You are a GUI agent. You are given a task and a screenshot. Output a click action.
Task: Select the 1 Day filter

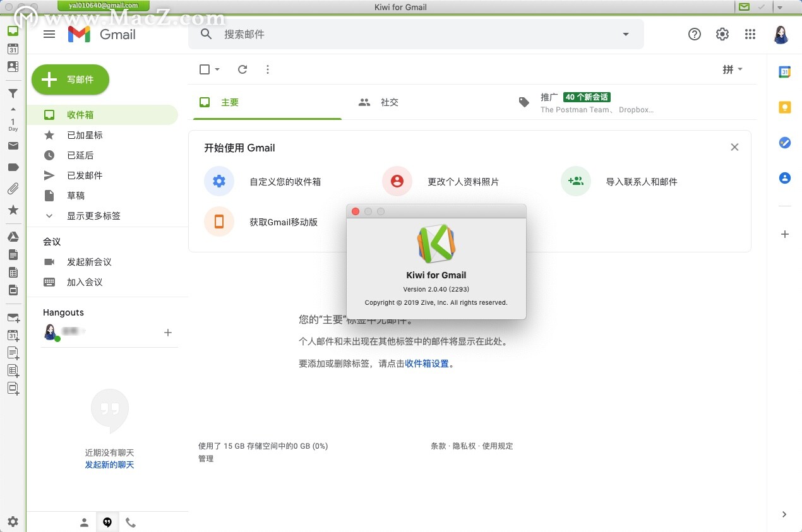pyautogui.click(x=13, y=124)
